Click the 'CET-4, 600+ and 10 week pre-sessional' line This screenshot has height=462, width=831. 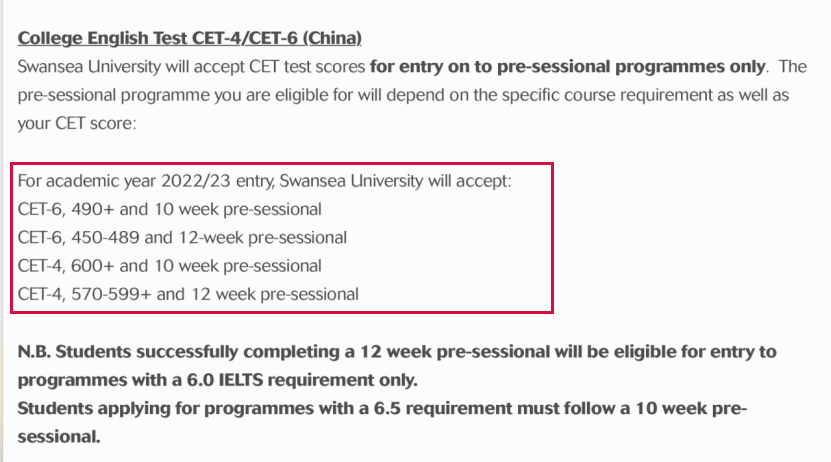pyautogui.click(x=170, y=266)
